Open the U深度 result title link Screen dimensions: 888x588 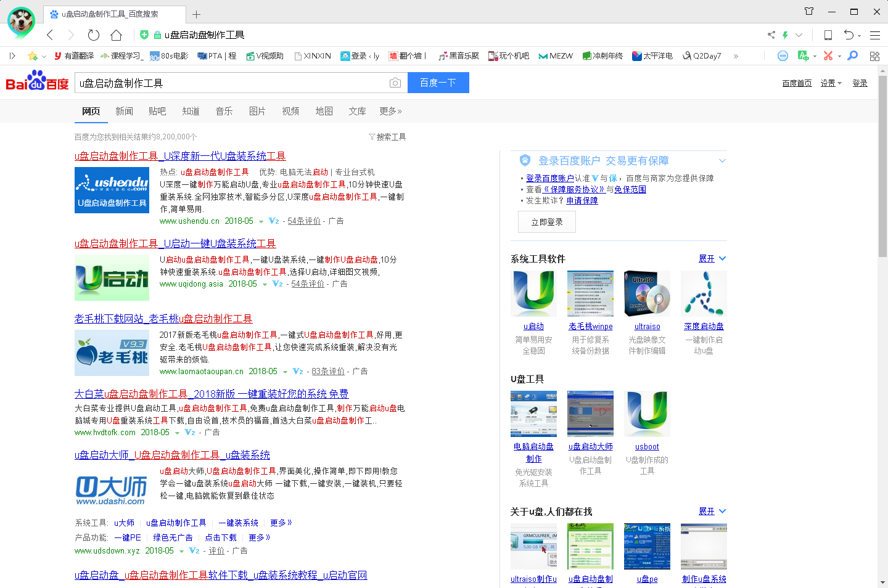pos(180,156)
